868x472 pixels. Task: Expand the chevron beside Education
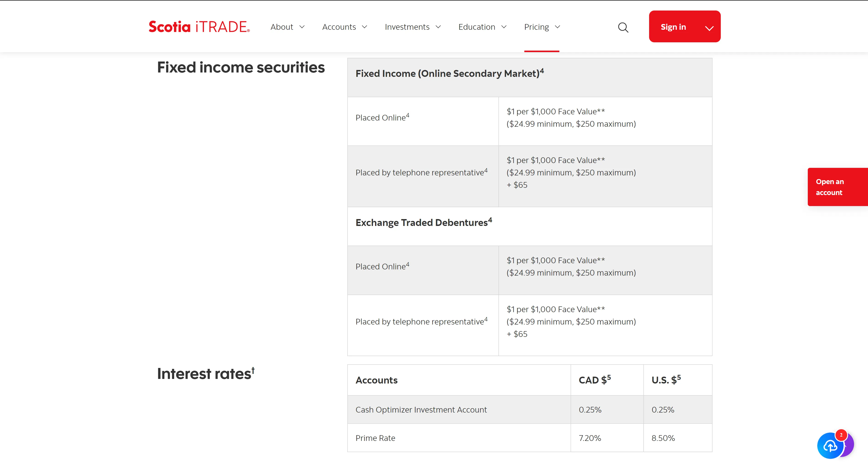(x=504, y=27)
